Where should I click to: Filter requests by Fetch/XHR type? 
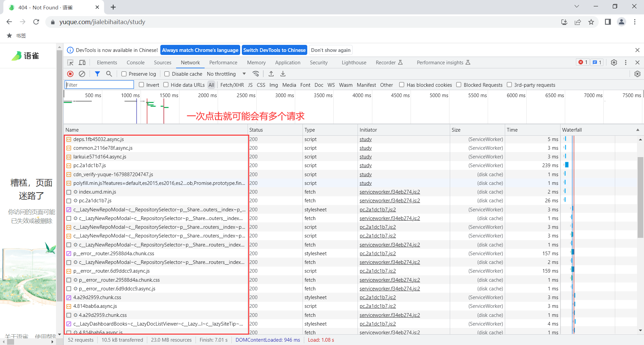(x=232, y=85)
